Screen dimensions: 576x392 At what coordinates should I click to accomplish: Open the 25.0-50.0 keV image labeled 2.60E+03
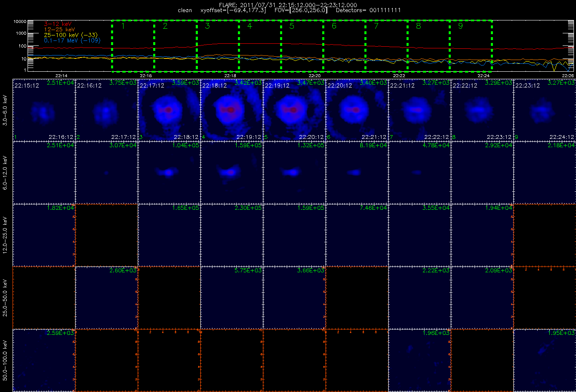point(106,298)
